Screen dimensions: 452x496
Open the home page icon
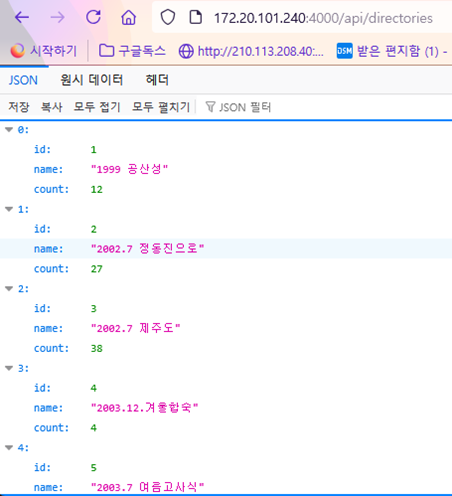pos(129,17)
